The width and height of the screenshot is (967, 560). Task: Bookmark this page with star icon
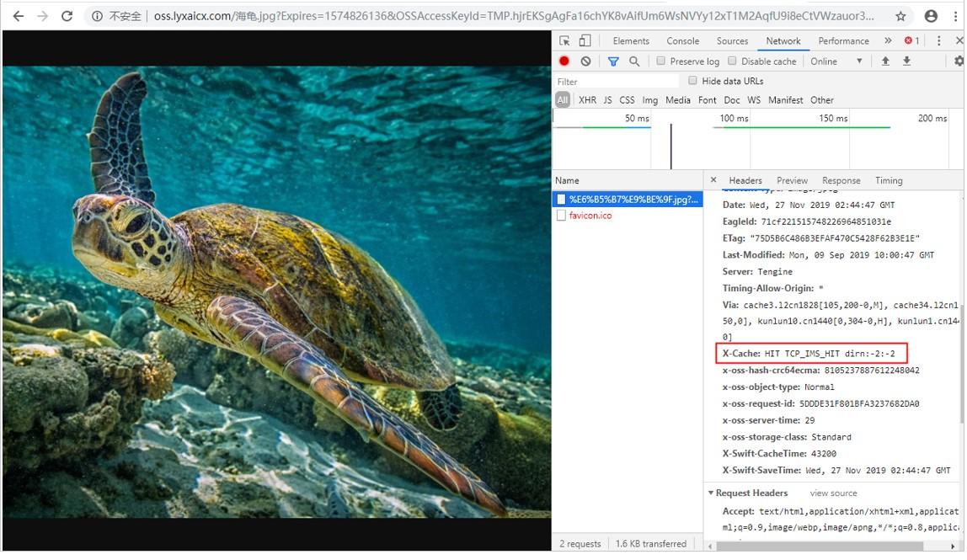point(900,16)
